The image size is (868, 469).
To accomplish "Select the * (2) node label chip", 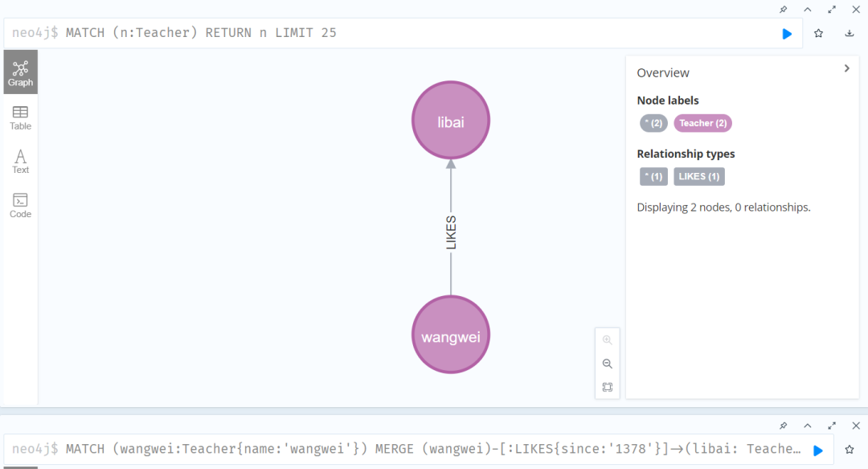I will (x=653, y=123).
